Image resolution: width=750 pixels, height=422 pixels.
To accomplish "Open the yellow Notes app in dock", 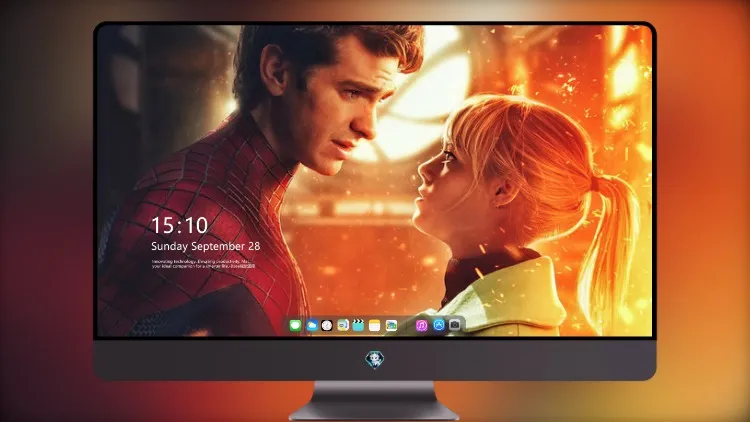I will pos(375,325).
